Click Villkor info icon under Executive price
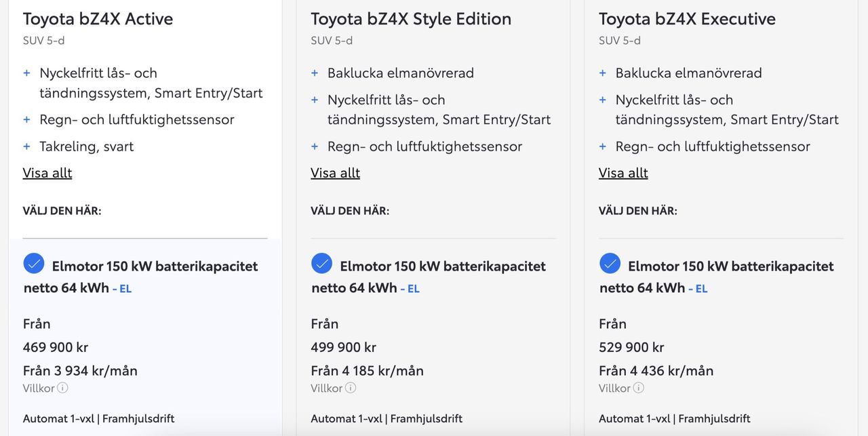The image size is (868, 436). click(639, 389)
